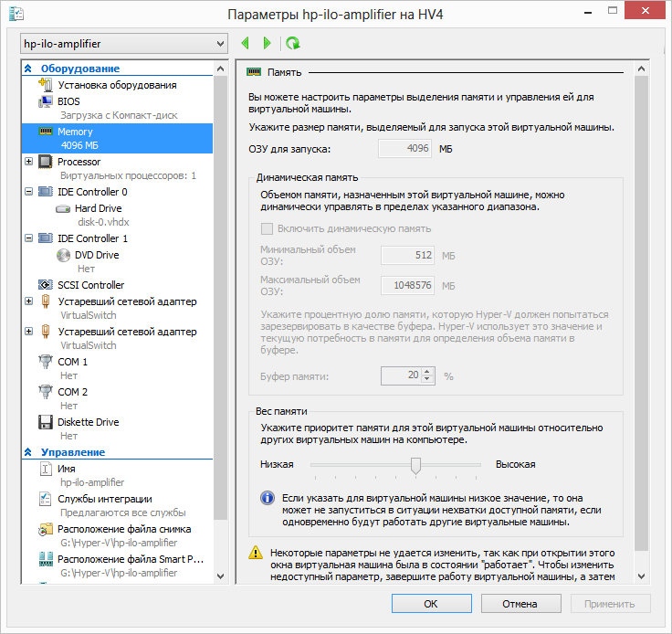Select the BIOS chip icon
The height and width of the screenshot is (634, 672).
click(46, 101)
